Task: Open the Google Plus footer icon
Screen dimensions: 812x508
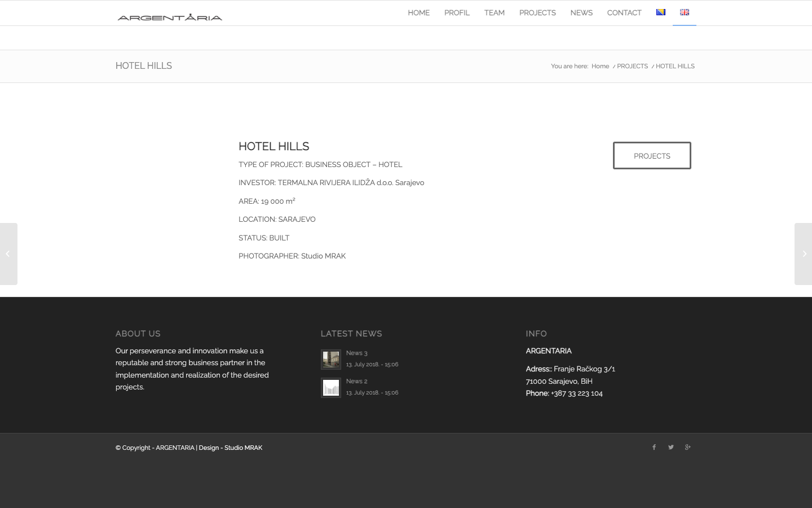Action: pyautogui.click(x=687, y=447)
